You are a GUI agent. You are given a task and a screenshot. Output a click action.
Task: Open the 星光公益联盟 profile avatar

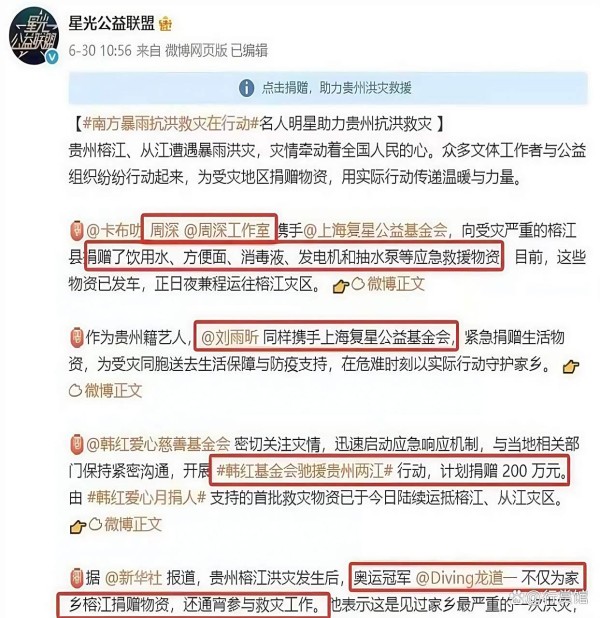coord(34,36)
